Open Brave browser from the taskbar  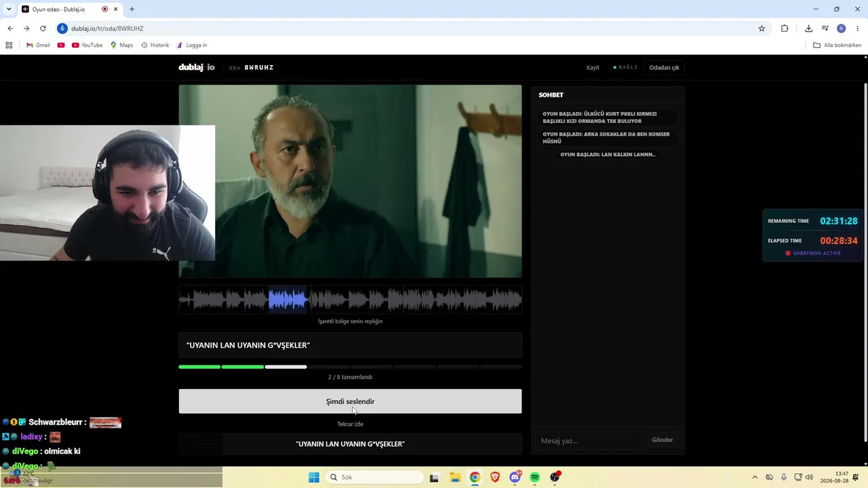(495, 477)
